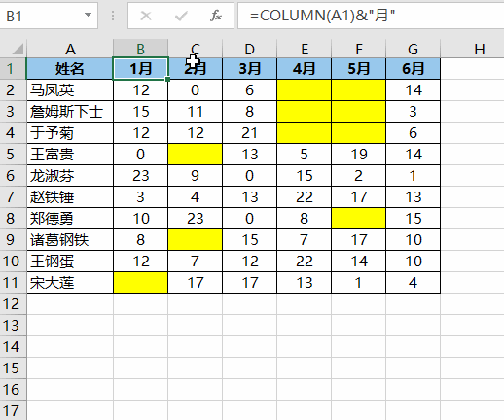
Task: Select row 17 header
Action: click(x=13, y=410)
